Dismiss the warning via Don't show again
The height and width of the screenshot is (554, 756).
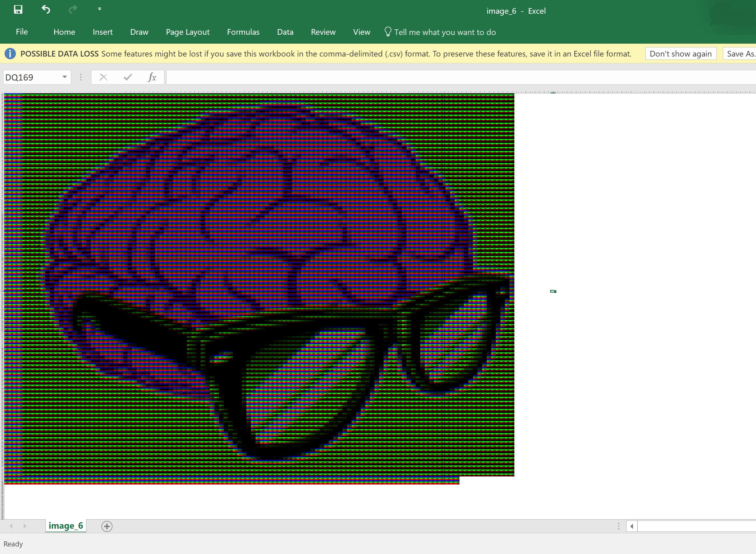pyautogui.click(x=681, y=54)
